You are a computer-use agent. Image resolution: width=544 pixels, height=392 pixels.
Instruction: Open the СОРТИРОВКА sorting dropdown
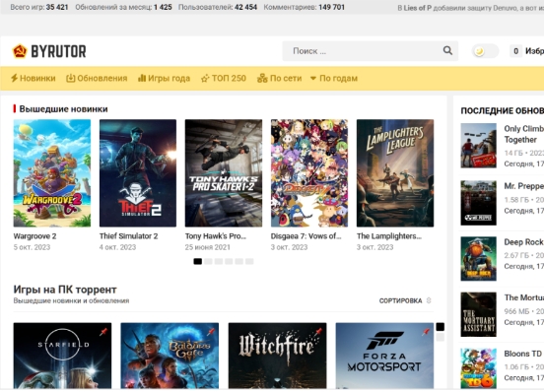[x=405, y=300]
